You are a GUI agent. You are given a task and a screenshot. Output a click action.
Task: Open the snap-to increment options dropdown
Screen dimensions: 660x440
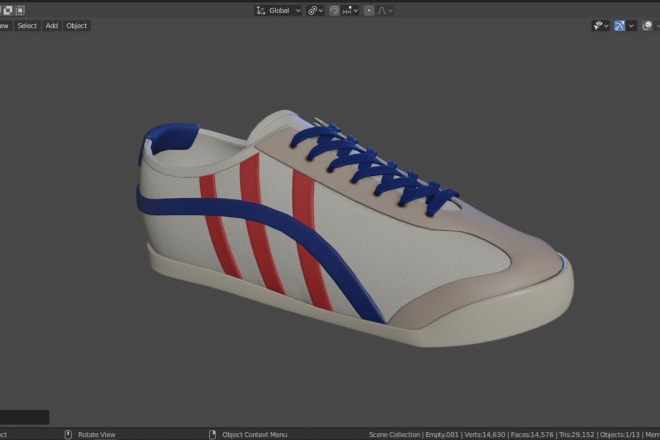click(350, 11)
